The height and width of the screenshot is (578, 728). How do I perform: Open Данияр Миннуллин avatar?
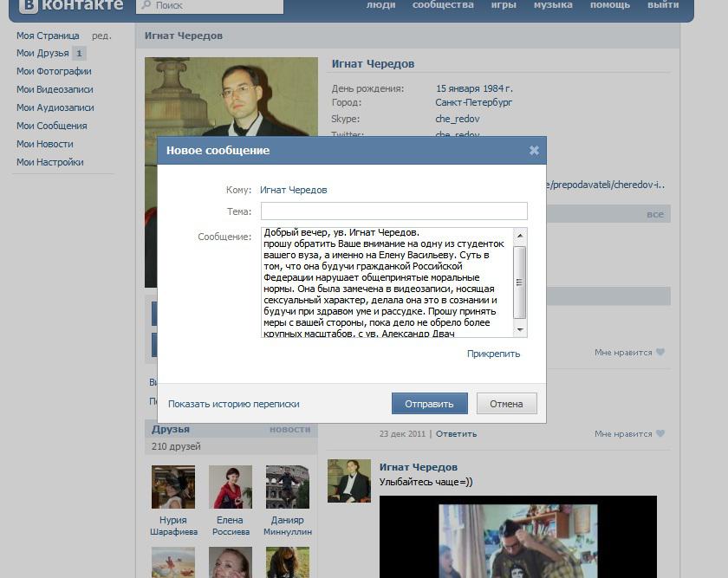point(288,487)
